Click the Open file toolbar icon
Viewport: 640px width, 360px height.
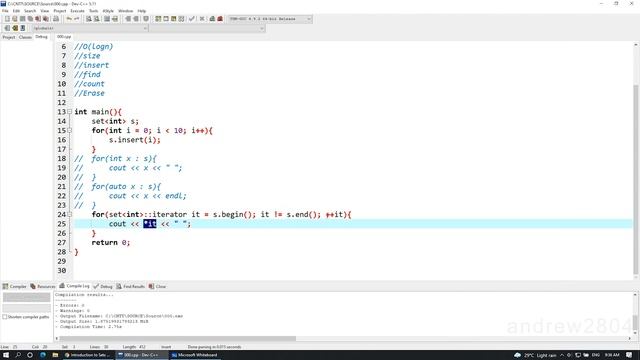pos(15,19)
